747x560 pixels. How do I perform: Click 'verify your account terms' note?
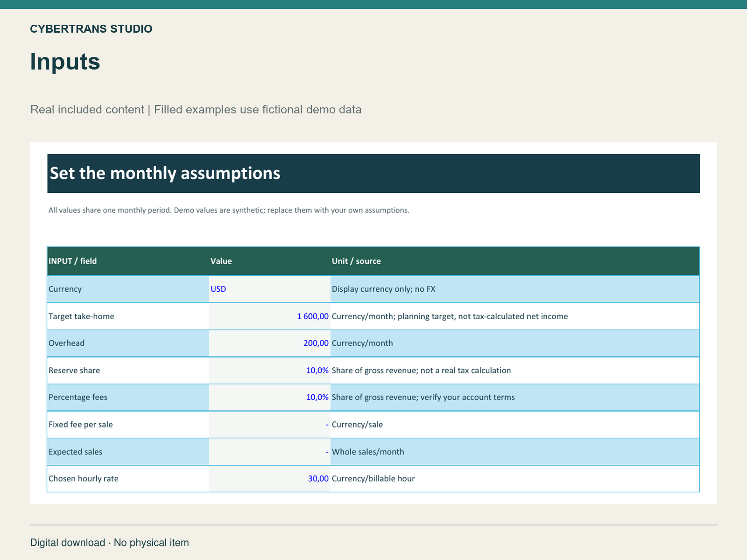[x=467, y=397]
